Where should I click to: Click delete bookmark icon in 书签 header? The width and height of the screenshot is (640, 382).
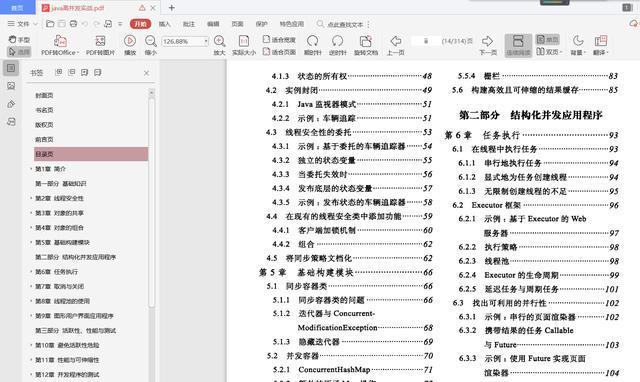(x=98, y=72)
